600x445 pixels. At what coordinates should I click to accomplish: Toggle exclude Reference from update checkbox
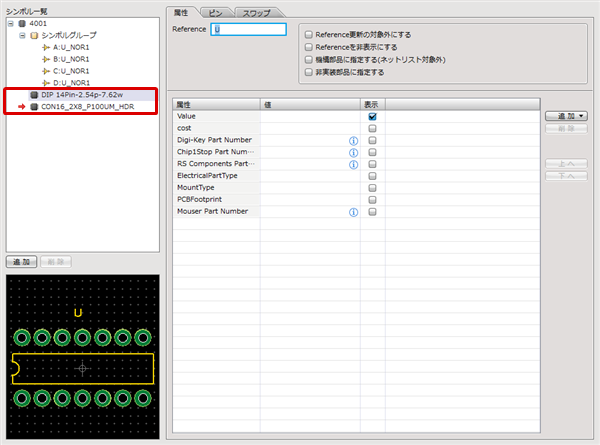pyautogui.click(x=308, y=35)
